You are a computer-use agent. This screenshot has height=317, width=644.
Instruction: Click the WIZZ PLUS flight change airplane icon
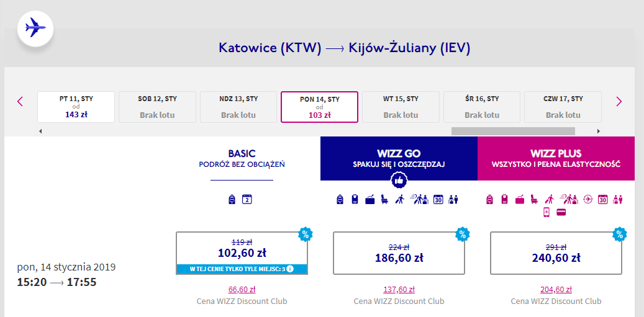(x=587, y=200)
